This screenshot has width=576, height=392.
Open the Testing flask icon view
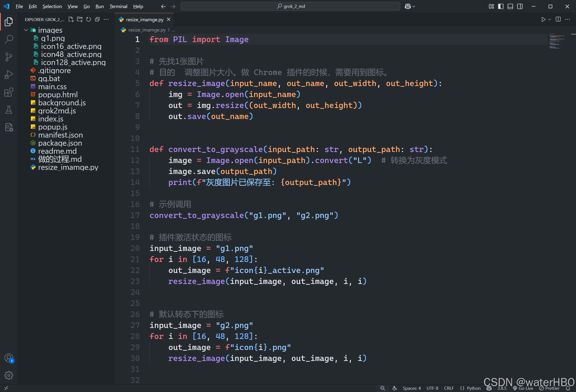(x=9, y=110)
